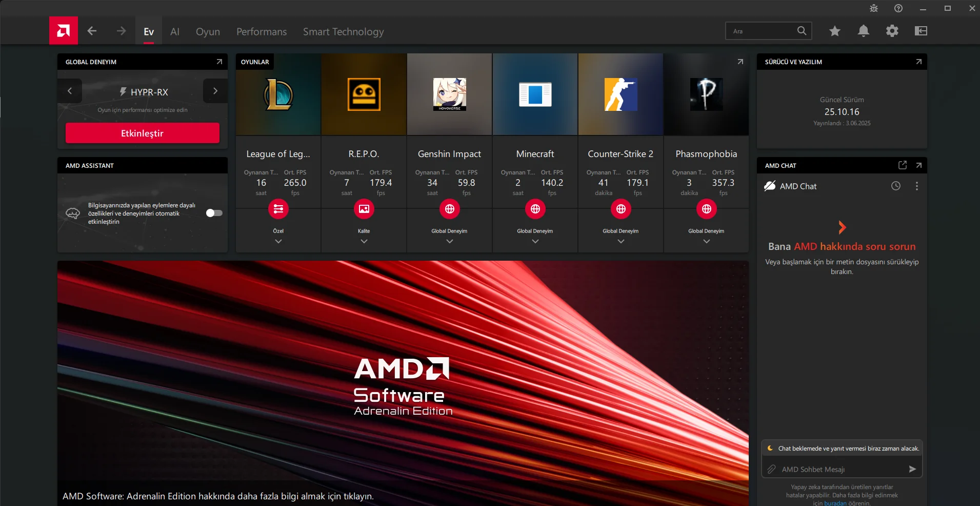Screen dimensions: 980x506
Task: Click League of Legends 265.0 fps value
Action: tap(295, 183)
